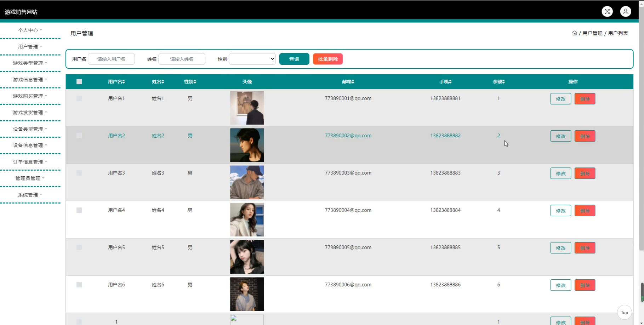
Task: Check the checkbox for 用户名1 row
Action: click(79, 98)
